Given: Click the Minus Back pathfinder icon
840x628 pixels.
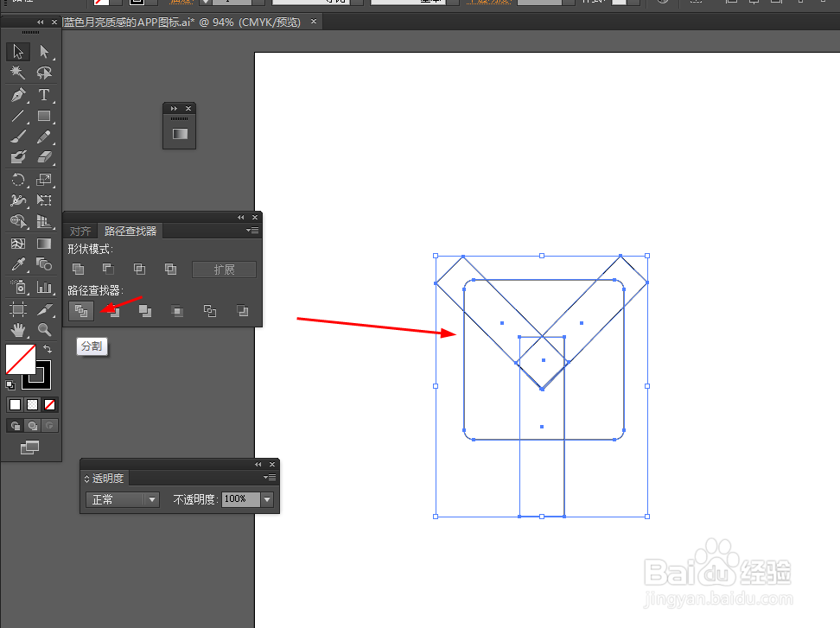Looking at the screenshot, I should click(x=242, y=310).
